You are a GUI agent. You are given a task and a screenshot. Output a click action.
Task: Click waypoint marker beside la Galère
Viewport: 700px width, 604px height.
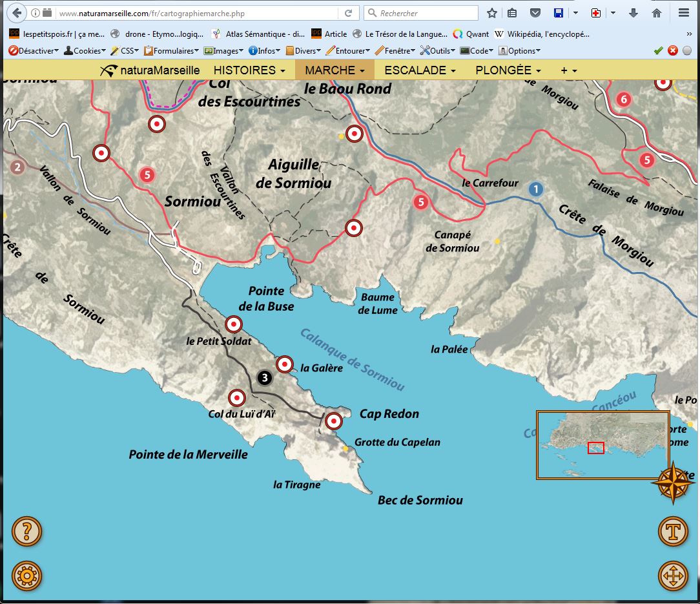point(285,364)
